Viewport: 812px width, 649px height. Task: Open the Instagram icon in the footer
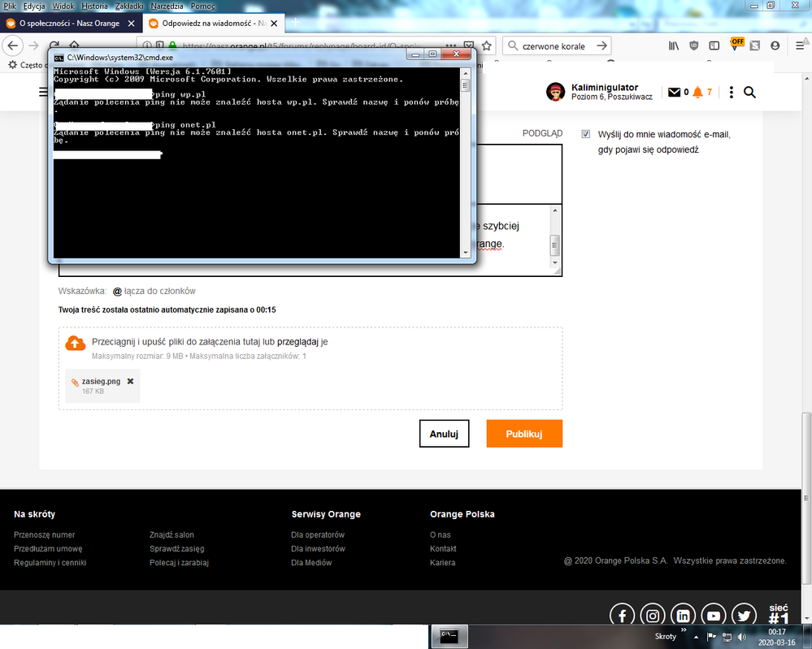pyautogui.click(x=653, y=616)
